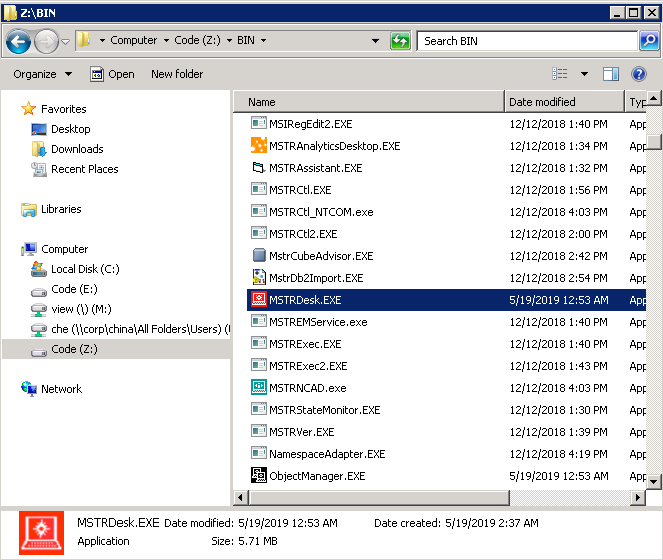Select Code (E:) drive
The height and width of the screenshot is (560, 663).
tap(74, 289)
